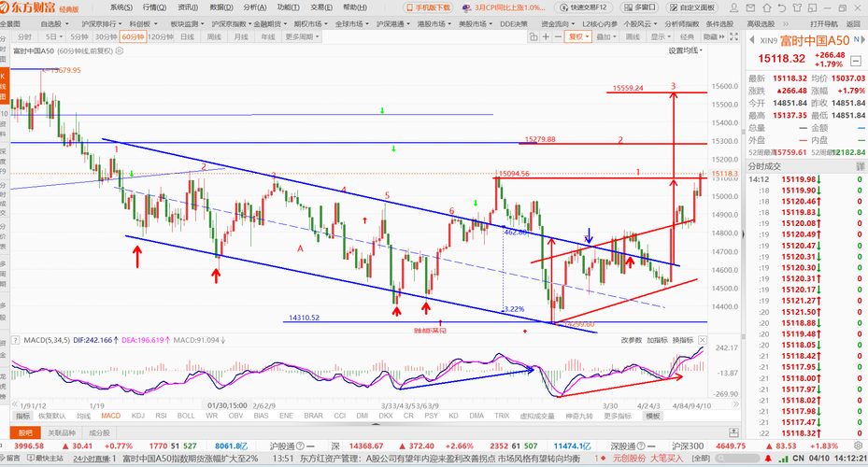Click the 快速交易F12 button
The image size is (868, 467).
(583, 7)
